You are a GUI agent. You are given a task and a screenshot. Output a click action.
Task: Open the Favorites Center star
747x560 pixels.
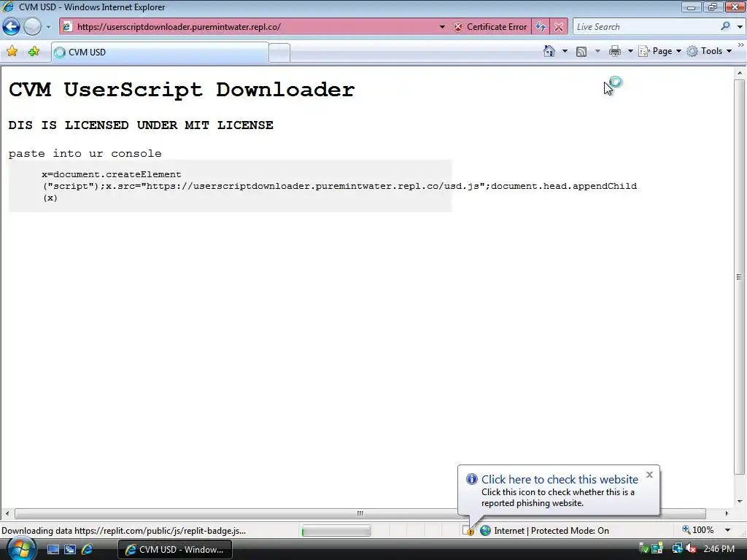[12, 51]
